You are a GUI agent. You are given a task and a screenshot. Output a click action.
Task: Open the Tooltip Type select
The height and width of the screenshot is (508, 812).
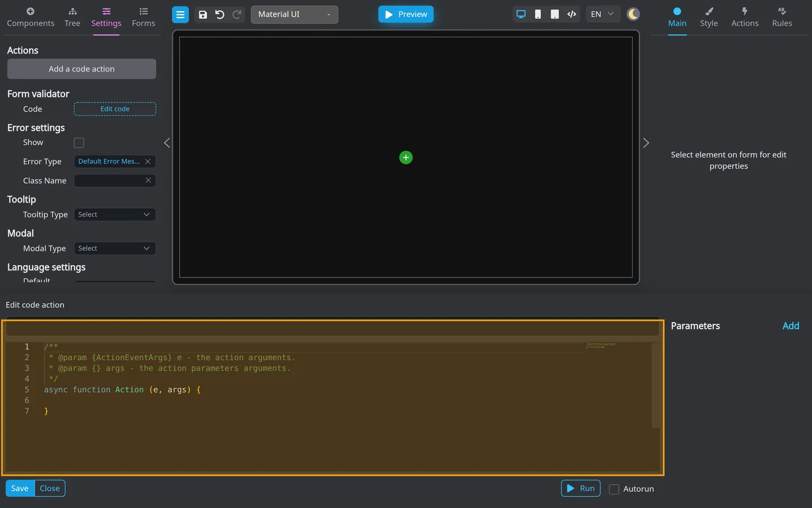pos(115,214)
